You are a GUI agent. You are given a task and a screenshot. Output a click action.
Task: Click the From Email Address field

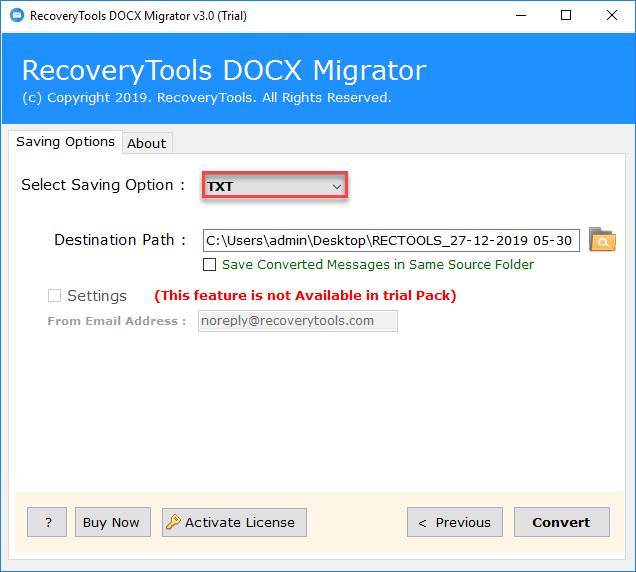point(298,321)
